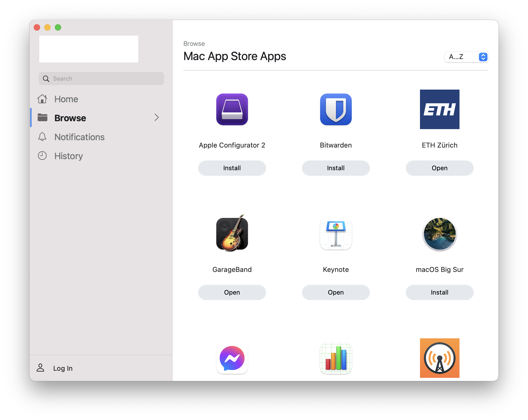Viewport: 528px width, 420px height.
Task: Open the History section
Action: pos(68,155)
